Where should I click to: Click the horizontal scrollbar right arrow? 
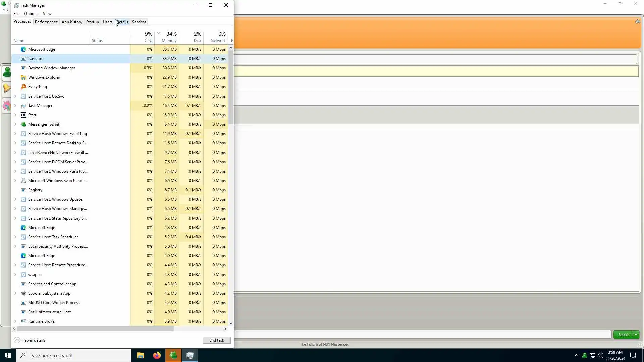tap(225, 329)
